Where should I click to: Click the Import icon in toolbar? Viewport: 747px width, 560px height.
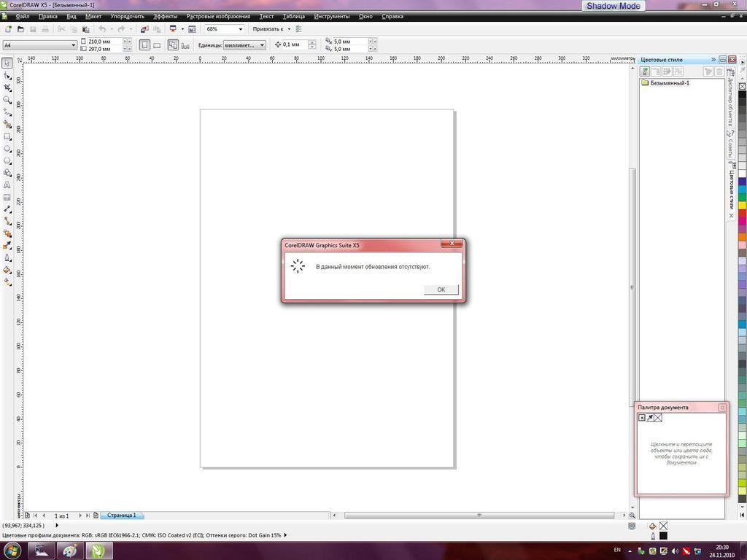coord(144,29)
